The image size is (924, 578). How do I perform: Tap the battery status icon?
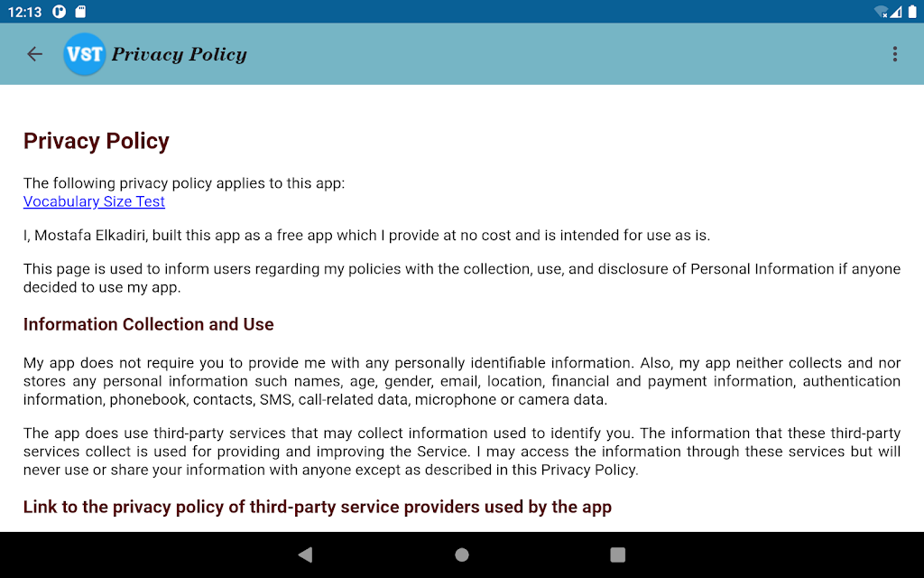point(912,12)
